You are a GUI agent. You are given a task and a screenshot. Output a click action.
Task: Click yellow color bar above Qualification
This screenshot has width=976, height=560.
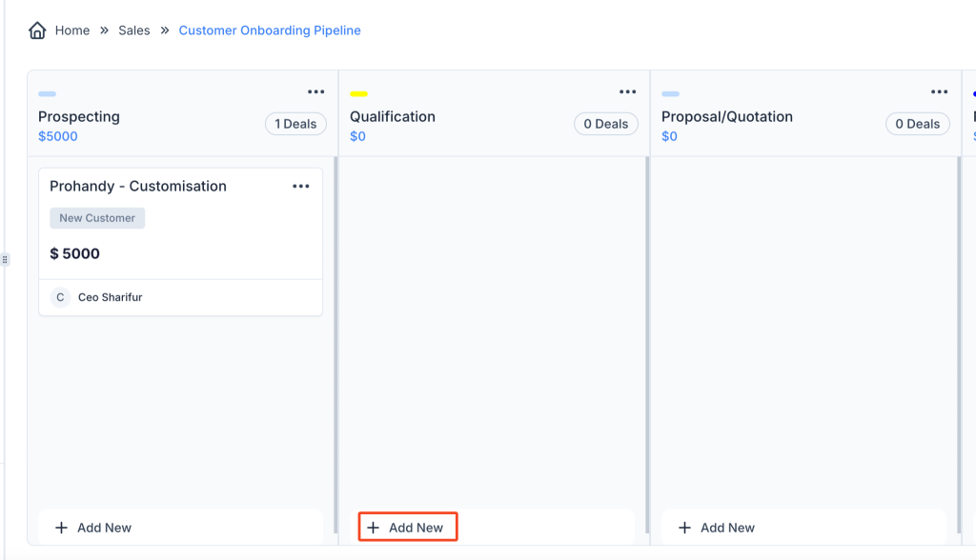pyautogui.click(x=358, y=94)
